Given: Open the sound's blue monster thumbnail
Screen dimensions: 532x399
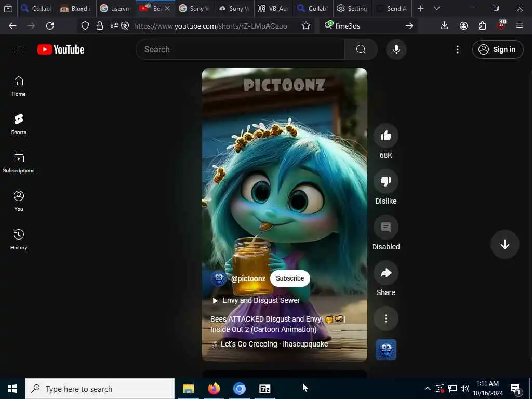Looking at the screenshot, I should click(386, 350).
